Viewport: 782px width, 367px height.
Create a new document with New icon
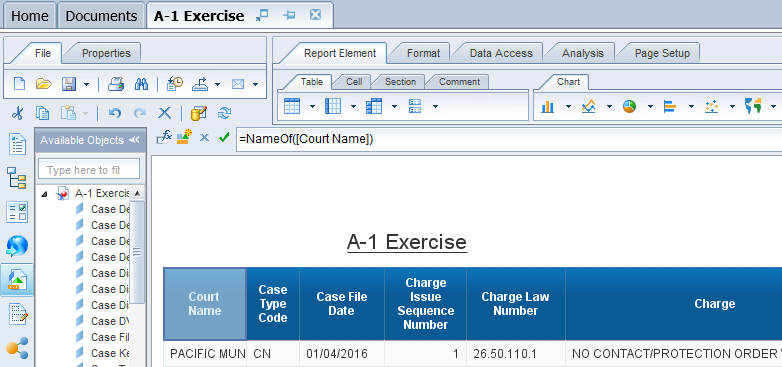tap(19, 84)
